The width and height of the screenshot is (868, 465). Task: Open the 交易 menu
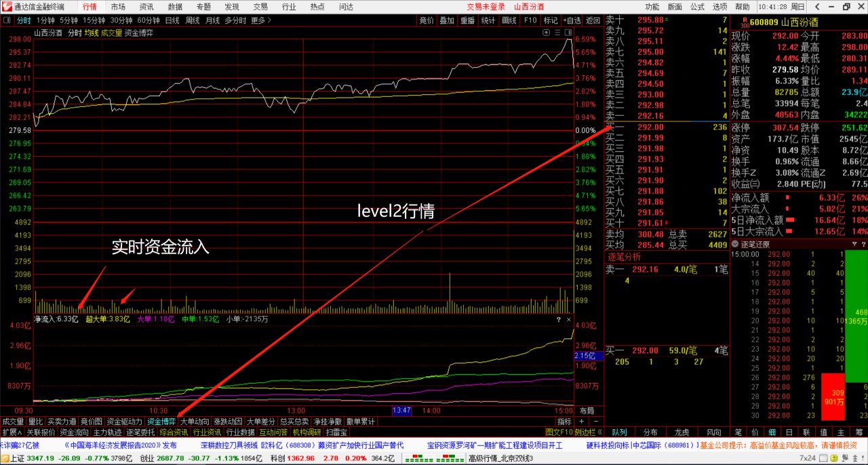click(x=260, y=6)
